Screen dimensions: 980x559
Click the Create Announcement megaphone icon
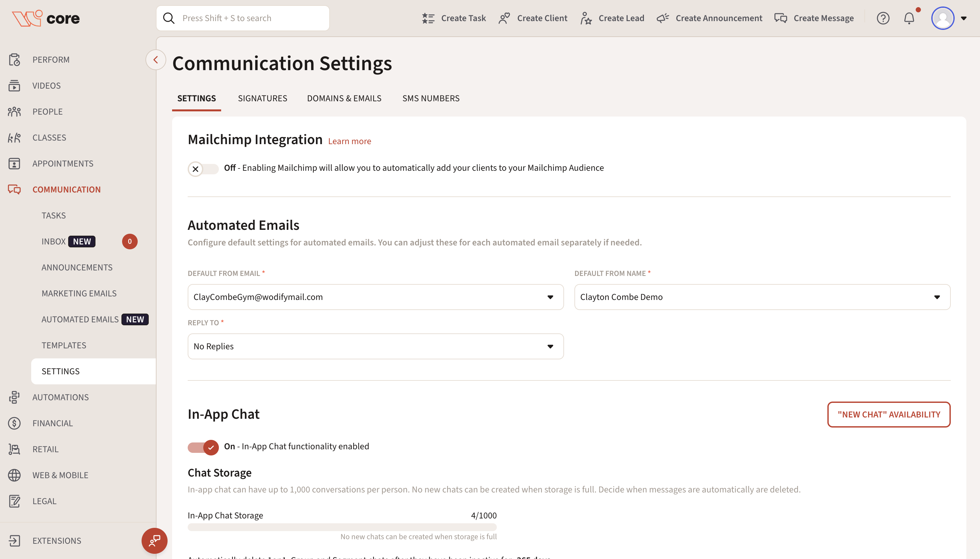tap(663, 18)
